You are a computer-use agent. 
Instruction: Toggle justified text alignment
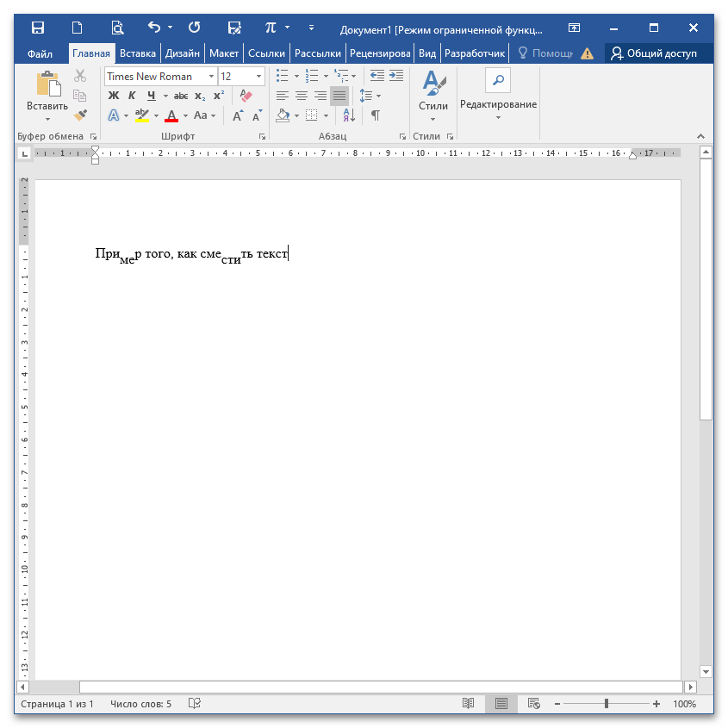point(339,96)
